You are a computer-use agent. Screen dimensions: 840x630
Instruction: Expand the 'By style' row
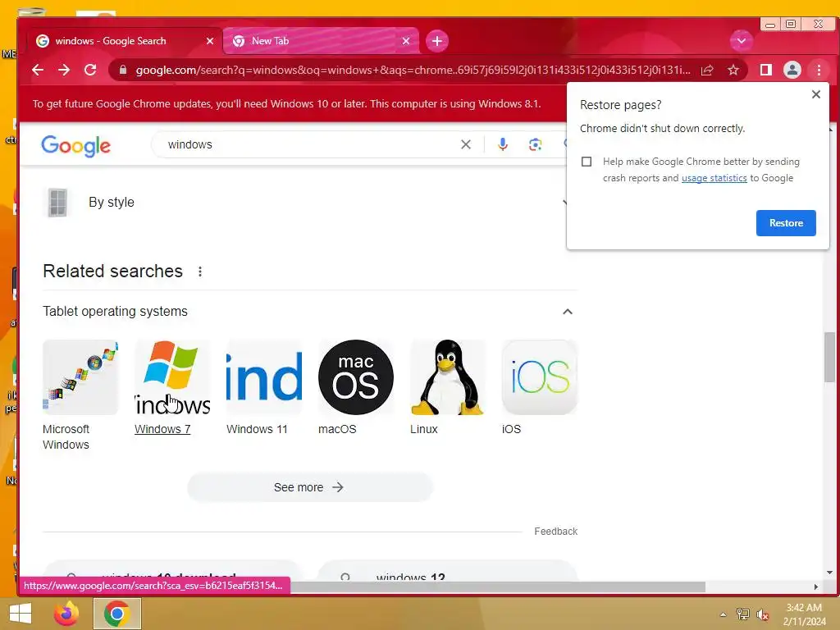304,202
